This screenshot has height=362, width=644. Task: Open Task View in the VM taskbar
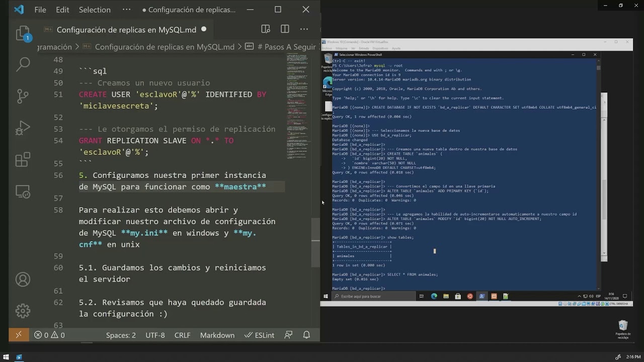coord(422,297)
